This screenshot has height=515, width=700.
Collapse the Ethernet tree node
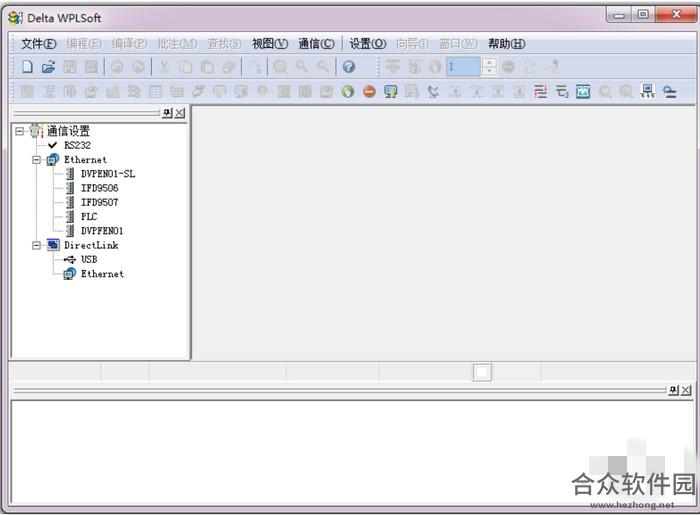[36, 160]
